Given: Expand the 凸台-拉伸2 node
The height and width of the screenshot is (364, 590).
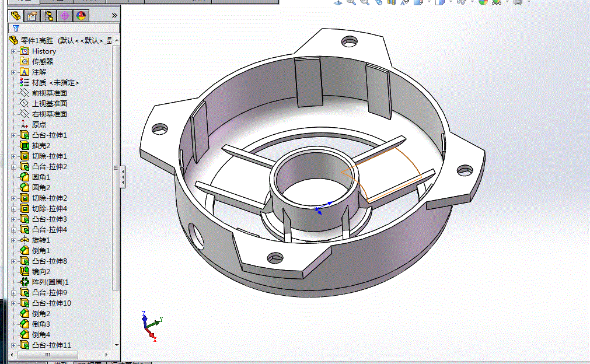Looking at the screenshot, I should 14,167.
